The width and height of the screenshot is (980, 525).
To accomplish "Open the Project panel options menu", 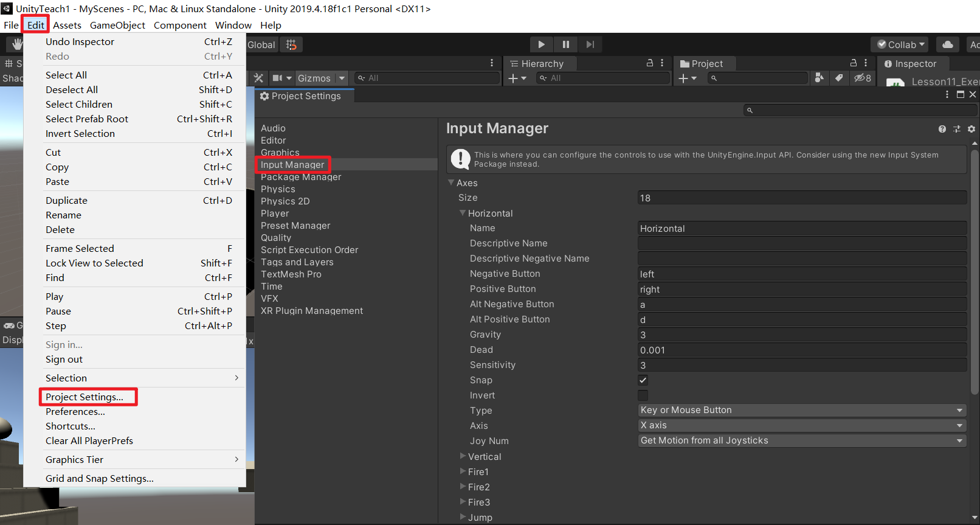I will click(866, 63).
